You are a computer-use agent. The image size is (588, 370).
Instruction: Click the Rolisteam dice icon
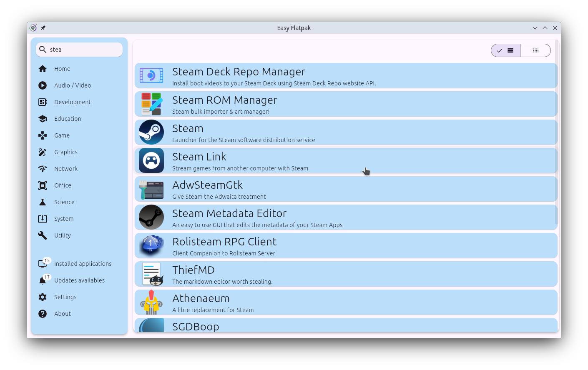(x=151, y=245)
